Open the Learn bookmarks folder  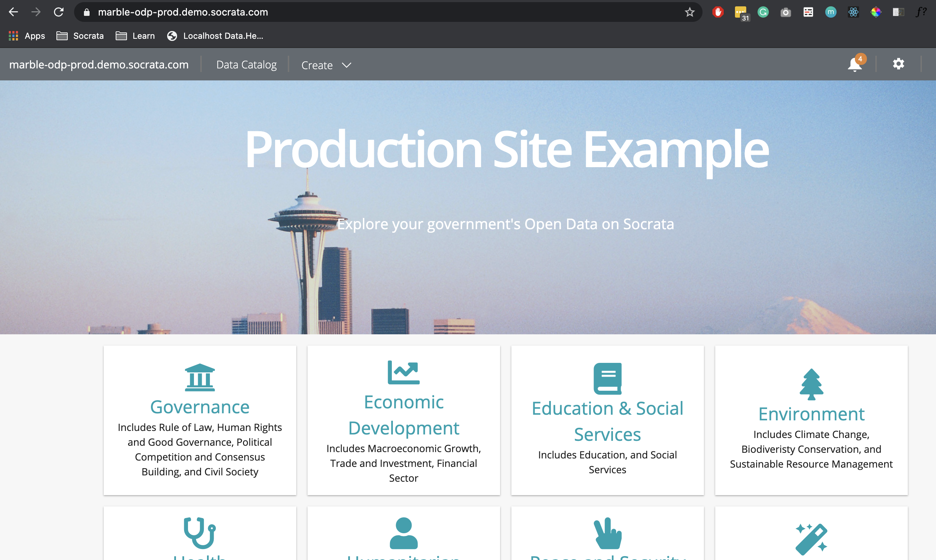coord(135,36)
